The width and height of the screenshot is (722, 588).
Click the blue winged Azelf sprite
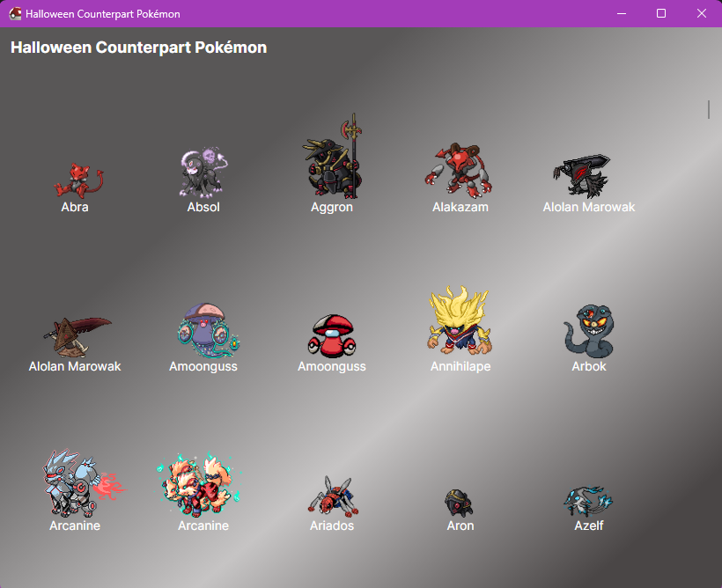click(x=588, y=502)
